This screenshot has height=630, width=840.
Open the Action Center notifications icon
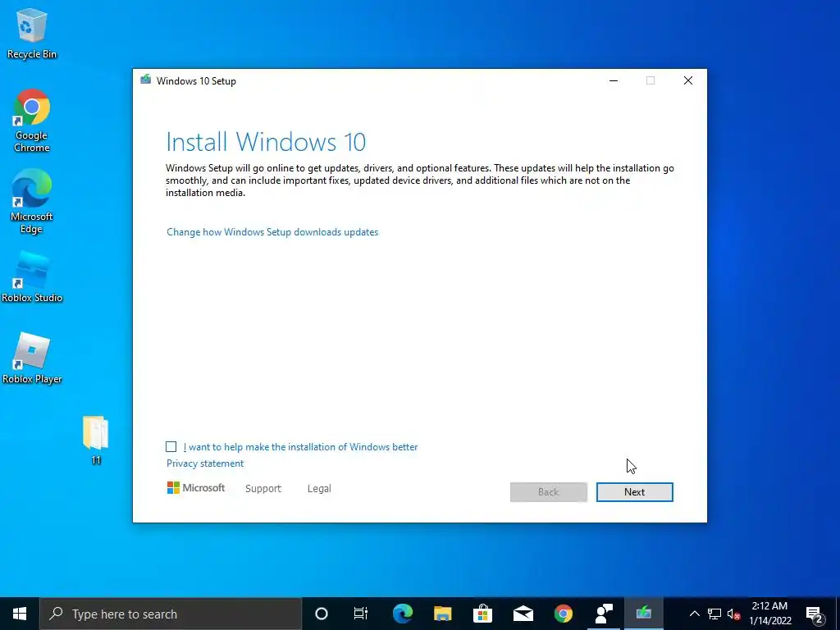[x=814, y=614]
